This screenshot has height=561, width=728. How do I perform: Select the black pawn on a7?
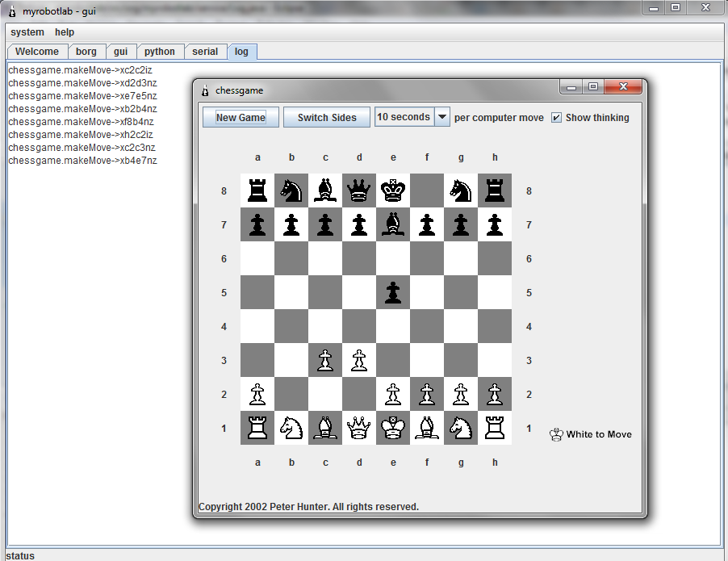(x=257, y=224)
